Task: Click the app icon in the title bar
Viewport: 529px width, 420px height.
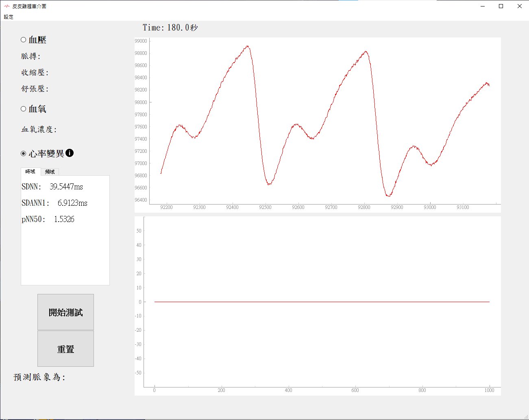Action: tap(7, 6)
